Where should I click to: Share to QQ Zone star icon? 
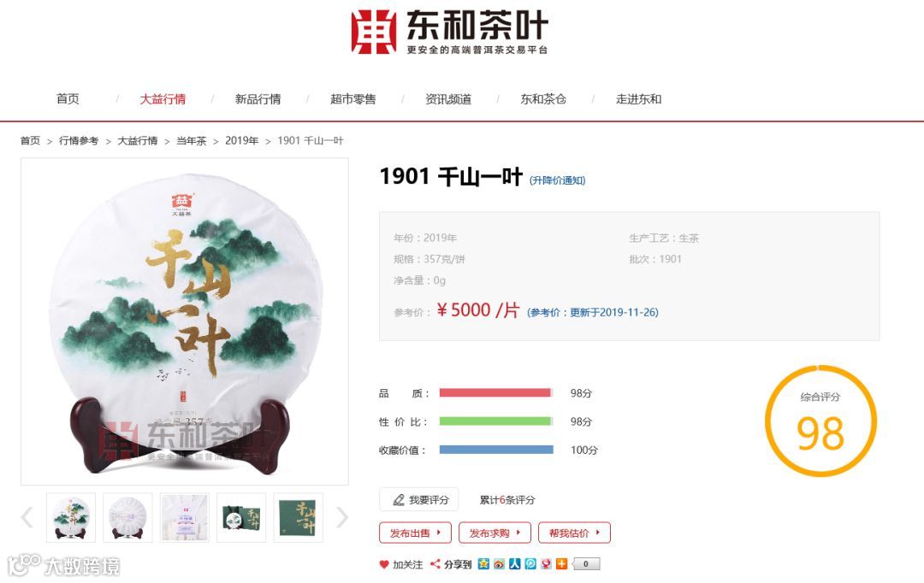tap(483, 564)
